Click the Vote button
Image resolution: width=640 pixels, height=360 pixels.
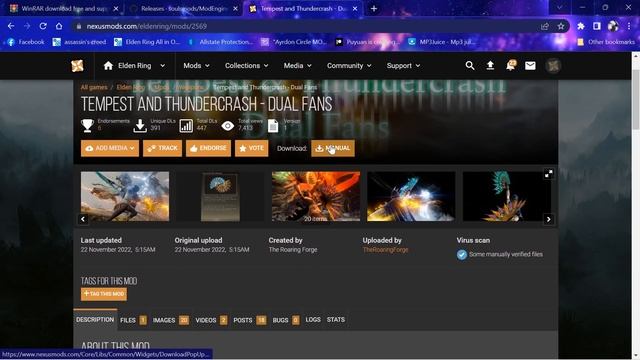point(251,148)
